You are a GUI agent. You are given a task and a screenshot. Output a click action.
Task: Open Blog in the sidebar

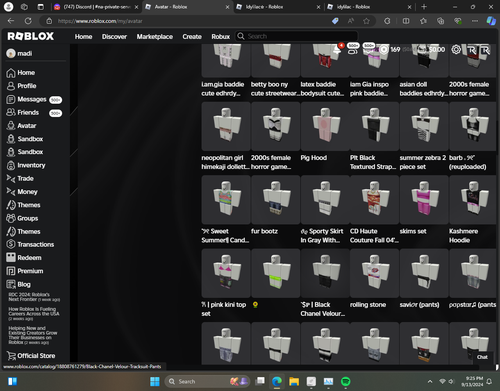pyautogui.click(x=18, y=284)
